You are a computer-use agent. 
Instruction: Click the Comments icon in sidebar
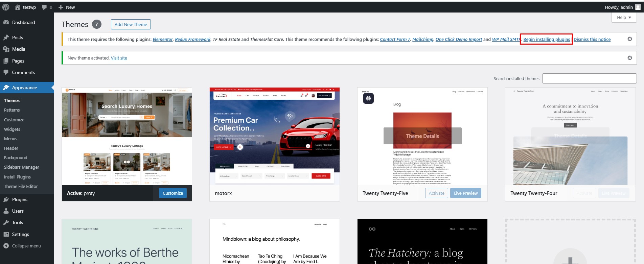pos(6,72)
